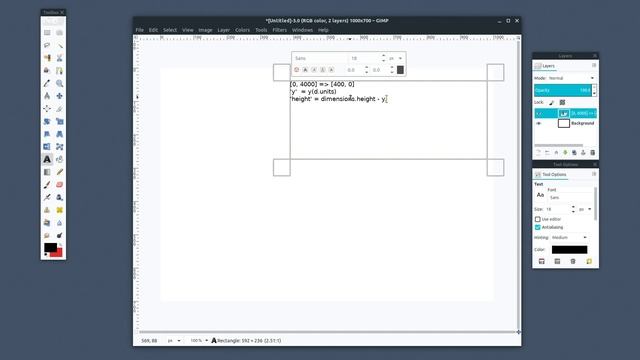Open the Windows menu

pos(302,30)
